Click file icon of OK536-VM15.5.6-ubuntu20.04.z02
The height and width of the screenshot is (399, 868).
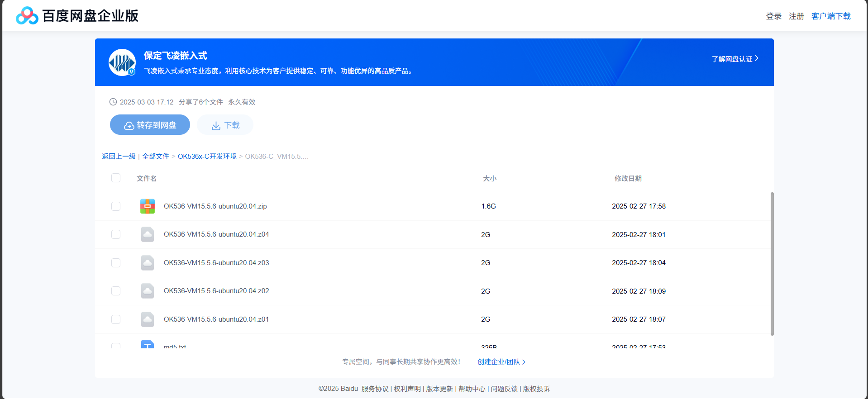(x=148, y=291)
